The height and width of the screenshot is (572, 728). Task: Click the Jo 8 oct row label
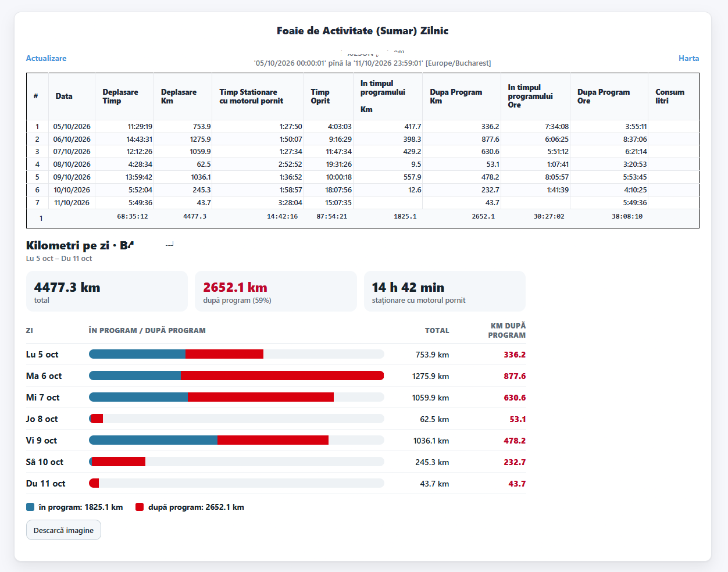(x=42, y=419)
